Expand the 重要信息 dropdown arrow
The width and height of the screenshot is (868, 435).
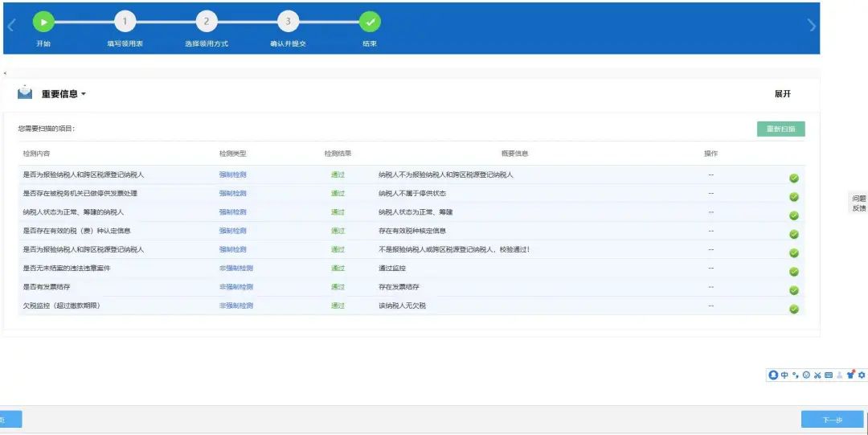coord(84,94)
